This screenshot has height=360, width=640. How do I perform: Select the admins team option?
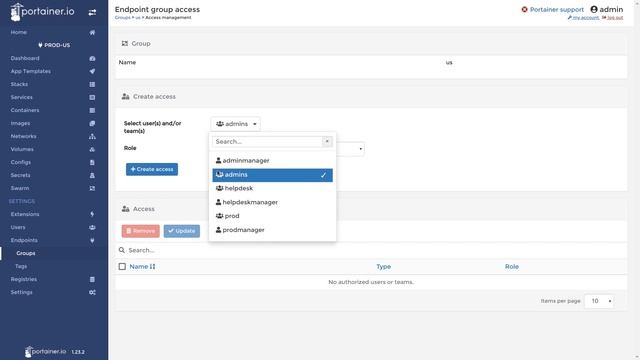272,175
